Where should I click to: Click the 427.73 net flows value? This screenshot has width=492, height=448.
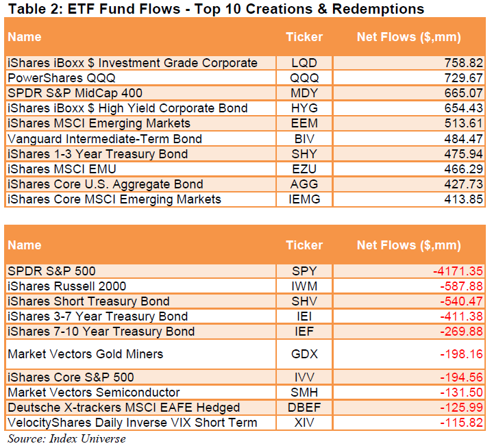pos(465,184)
